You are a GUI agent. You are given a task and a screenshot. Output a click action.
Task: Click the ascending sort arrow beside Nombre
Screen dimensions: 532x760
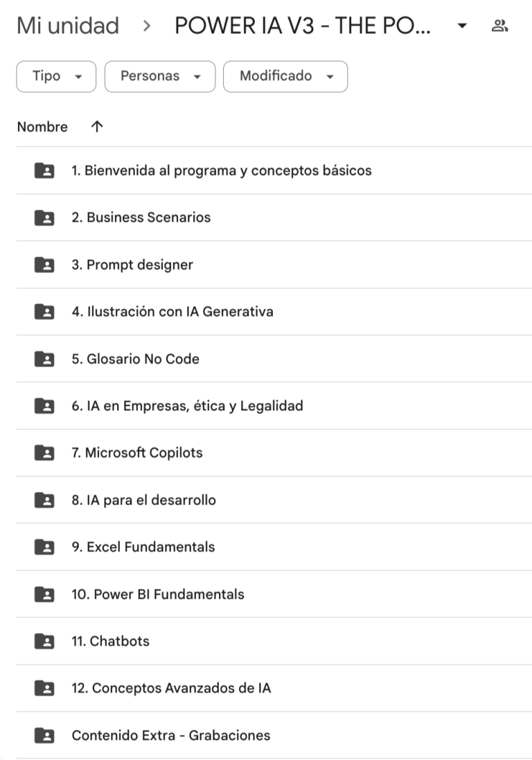pyautogui.click(x=97, y=127)
